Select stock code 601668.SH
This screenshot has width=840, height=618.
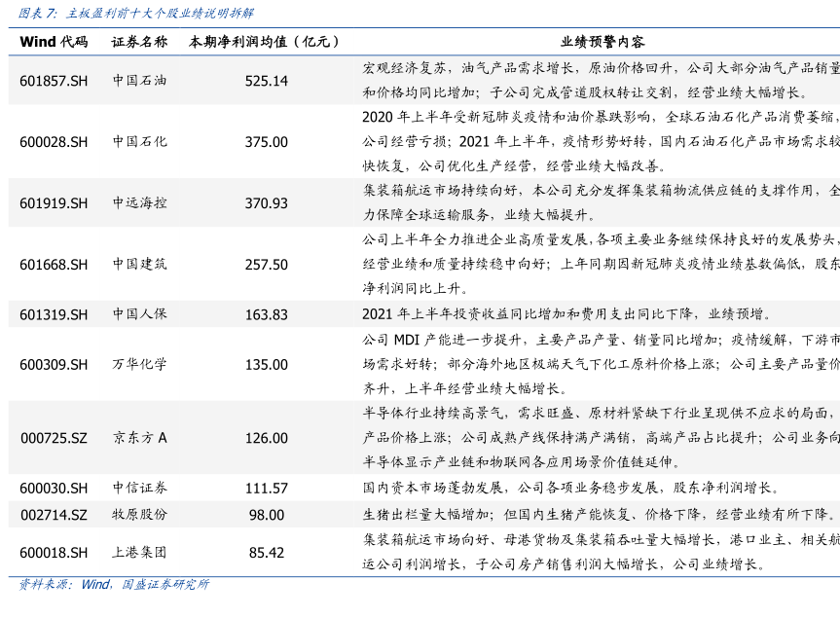tap(54, 265)
